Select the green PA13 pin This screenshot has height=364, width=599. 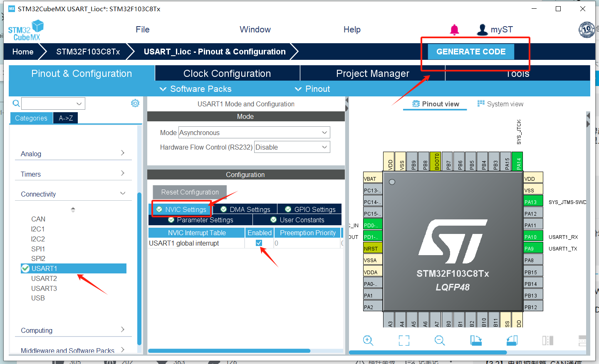coord(533,202)
